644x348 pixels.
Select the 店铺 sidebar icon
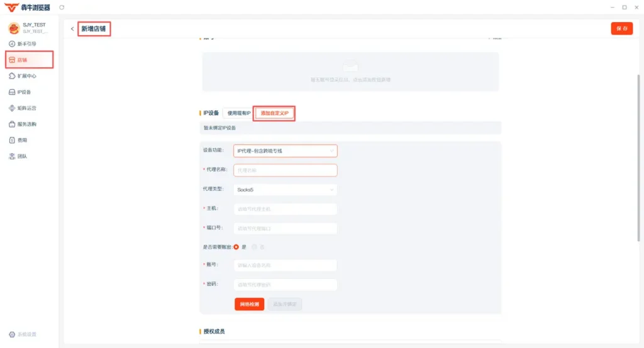(12, 60)
